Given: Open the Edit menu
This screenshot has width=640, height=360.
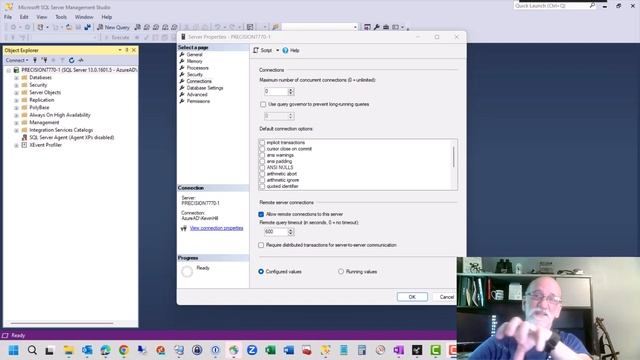Looking at the screenshot, I should [24, 17].
